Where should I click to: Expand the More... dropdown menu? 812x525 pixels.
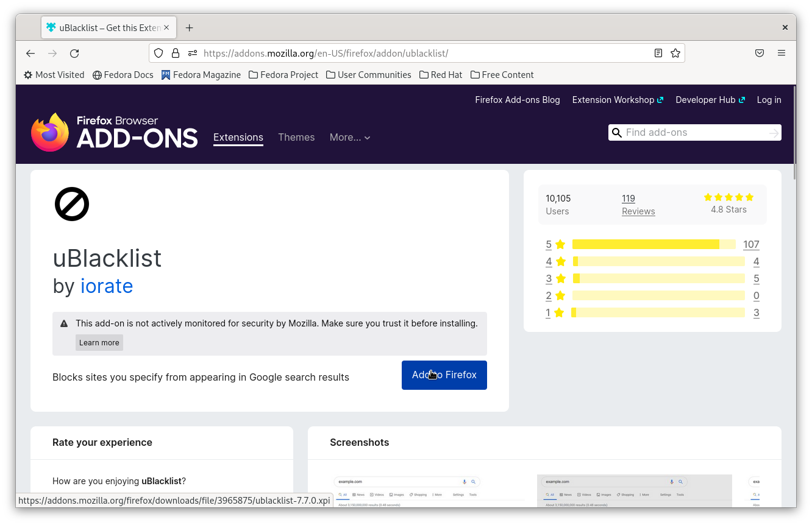(350, 138)
